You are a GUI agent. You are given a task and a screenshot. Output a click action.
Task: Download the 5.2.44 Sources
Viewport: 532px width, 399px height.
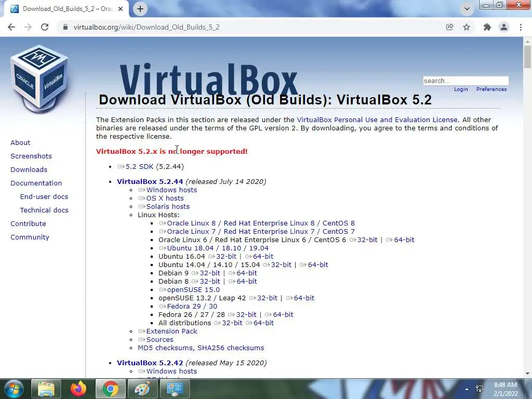pos(156,340)
